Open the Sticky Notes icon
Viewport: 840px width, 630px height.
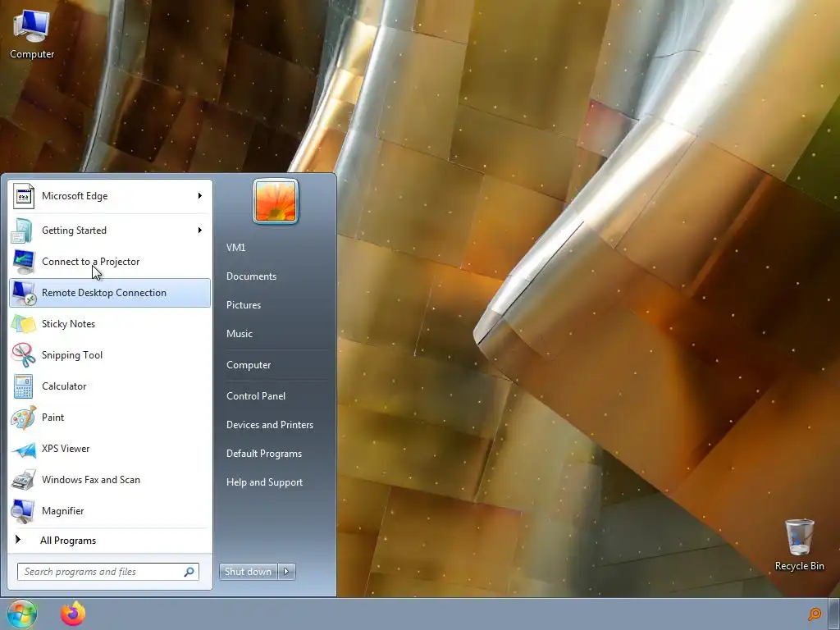(24, 323)
